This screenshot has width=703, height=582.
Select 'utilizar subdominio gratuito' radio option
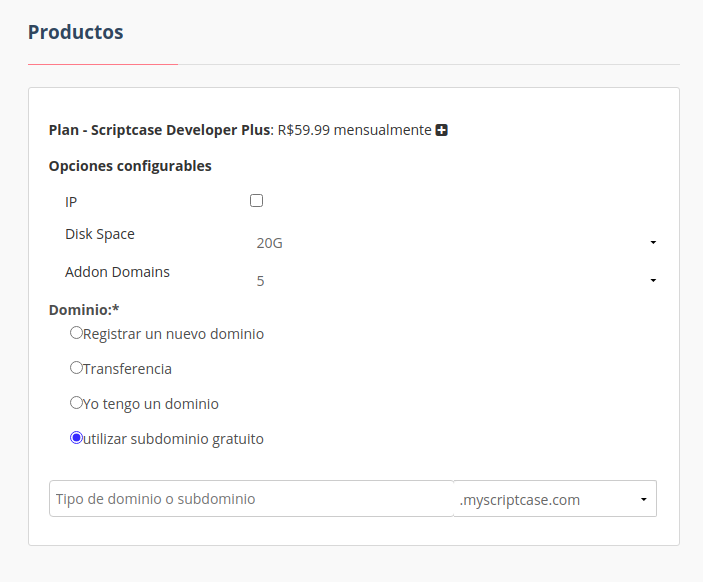(x=76, y=438)
